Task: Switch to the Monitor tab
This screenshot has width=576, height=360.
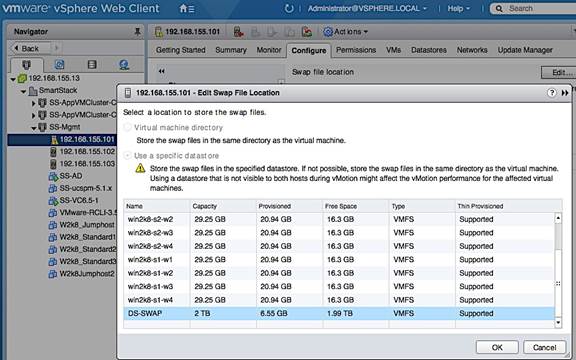Action: pos(269,50)
